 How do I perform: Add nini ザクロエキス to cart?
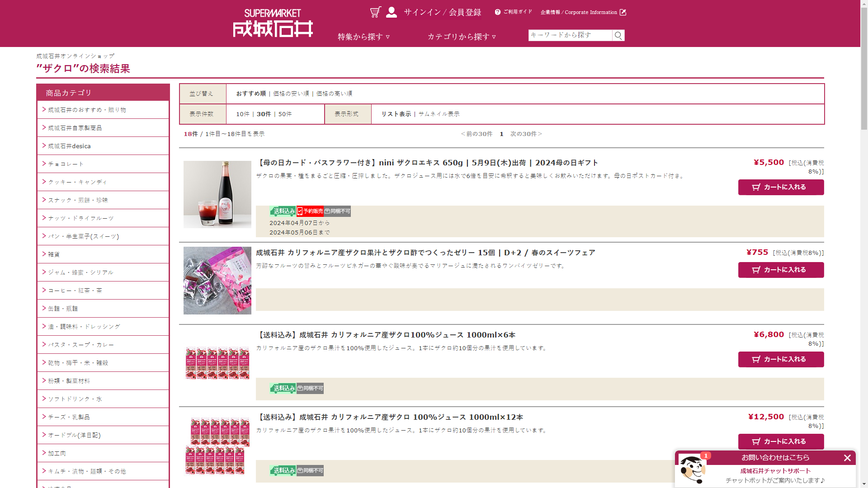coord(781,187)
